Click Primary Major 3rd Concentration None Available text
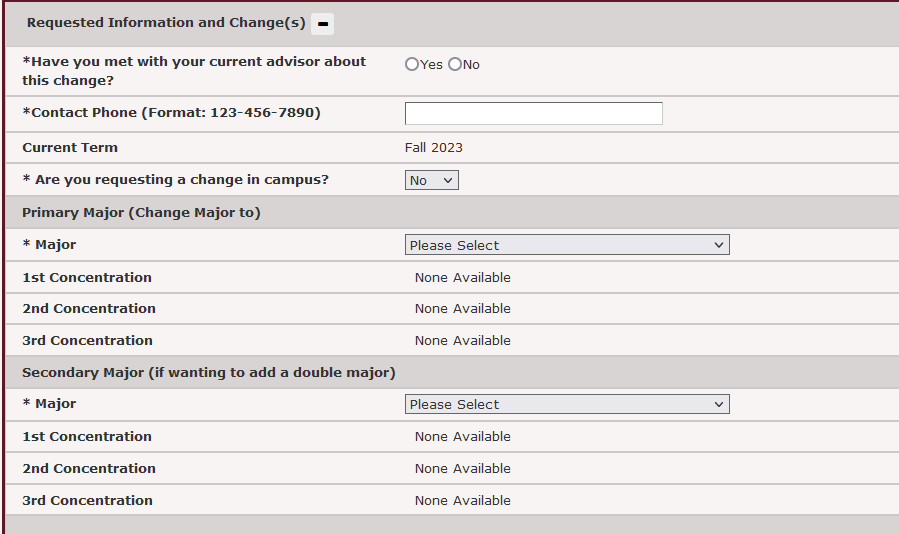Image resolution: width=899 pixels, height=534 pixels. coord(462,340)
